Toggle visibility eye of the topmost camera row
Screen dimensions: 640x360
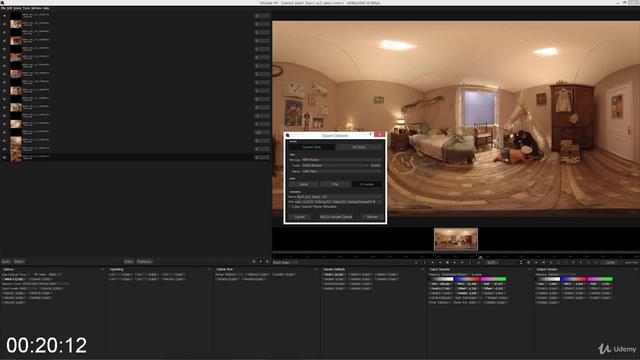tap(4, 16)
